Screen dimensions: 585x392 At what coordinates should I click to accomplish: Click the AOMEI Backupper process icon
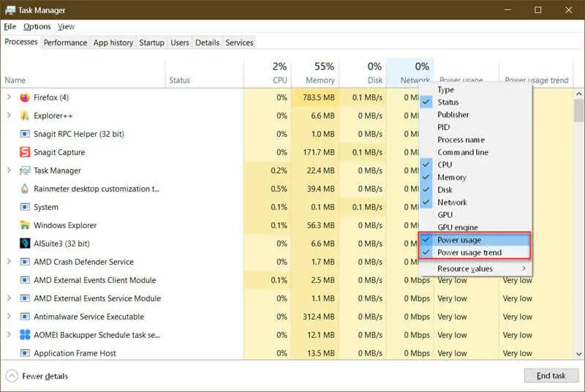click(25, 335)
